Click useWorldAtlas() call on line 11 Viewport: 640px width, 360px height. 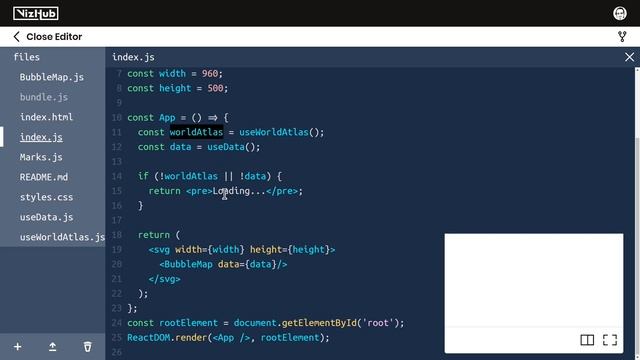pos(282,132)
